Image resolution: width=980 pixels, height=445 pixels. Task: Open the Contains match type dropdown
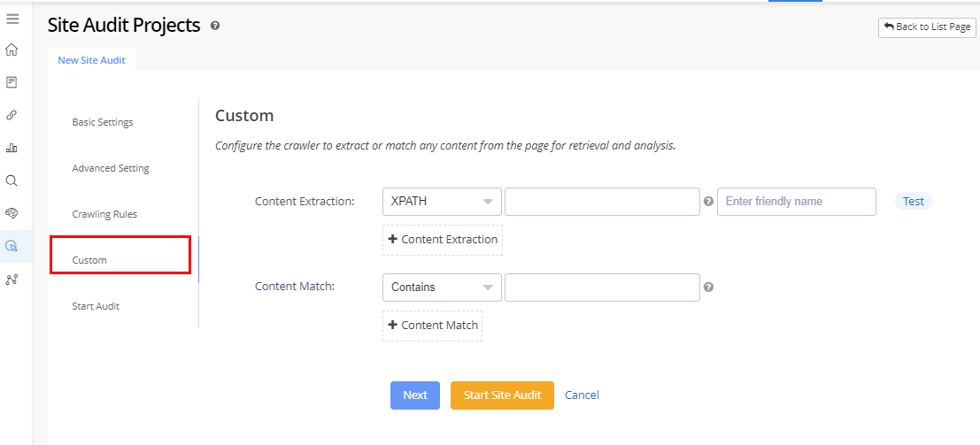pos(442,288)
